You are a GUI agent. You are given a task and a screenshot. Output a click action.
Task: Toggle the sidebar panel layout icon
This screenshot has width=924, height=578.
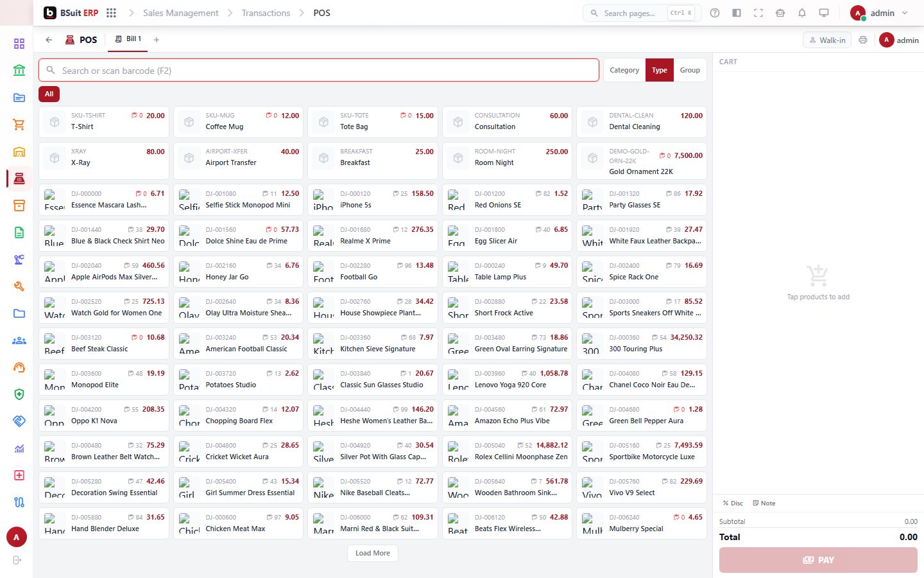[x=737, y=13]
